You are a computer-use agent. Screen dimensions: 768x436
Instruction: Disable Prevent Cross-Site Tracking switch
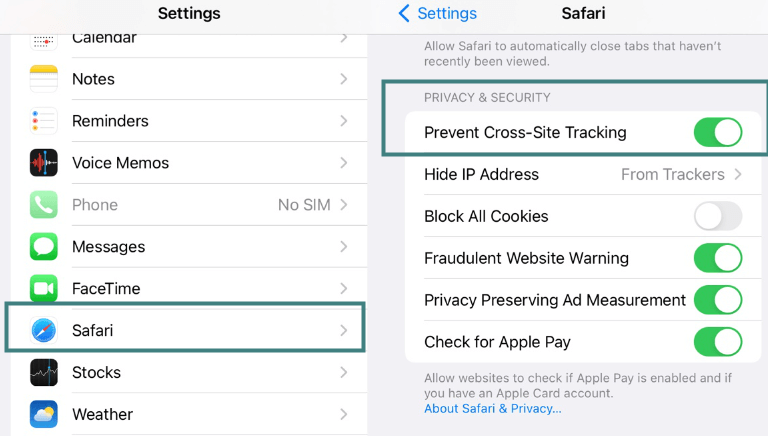[717, 132]
